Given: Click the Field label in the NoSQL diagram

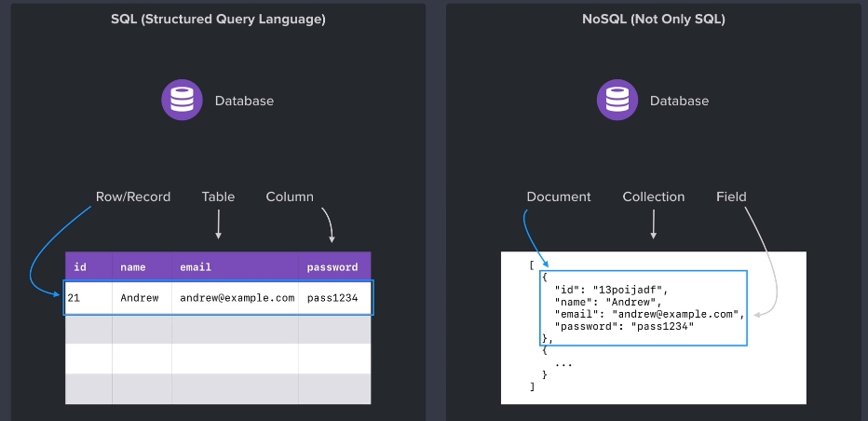Looking at the screenshot, I should (x=731, y=197).
